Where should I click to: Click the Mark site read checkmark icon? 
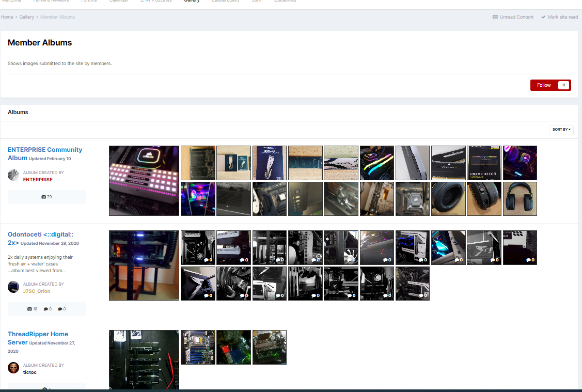[x=543, y=17]
